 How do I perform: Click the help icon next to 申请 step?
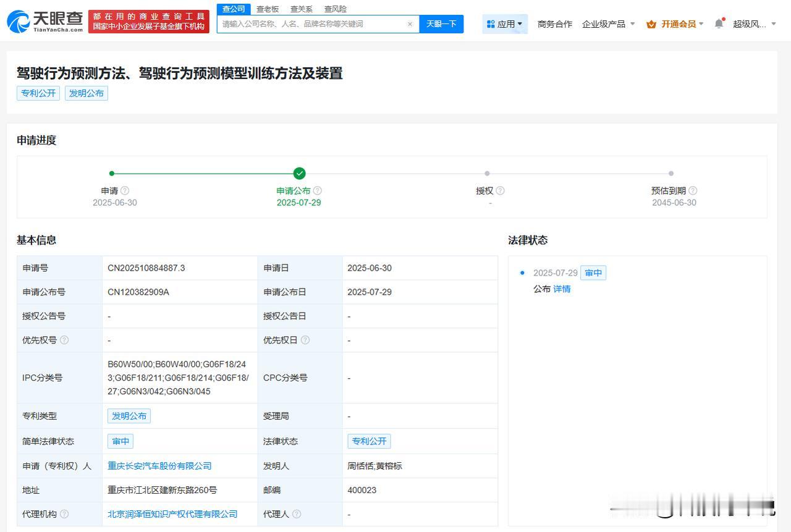(x=125, y=191)
